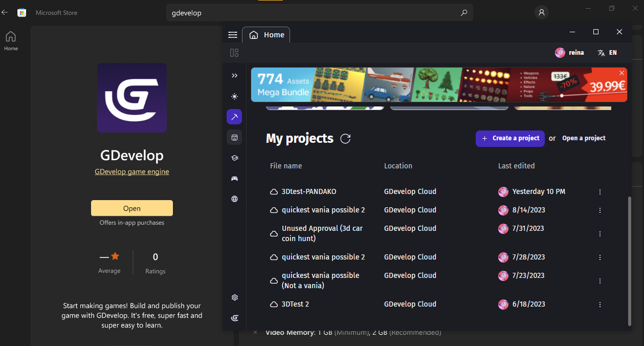Click the avatar next to 6/18/2023
The image size is (644, 346).
tap(503, 304)
